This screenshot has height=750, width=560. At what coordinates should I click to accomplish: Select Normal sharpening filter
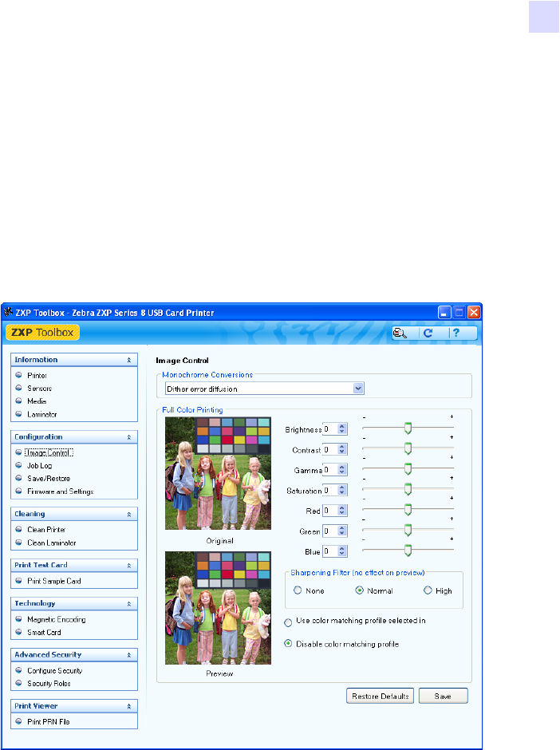pyautogui.click(x=359, y=590)
